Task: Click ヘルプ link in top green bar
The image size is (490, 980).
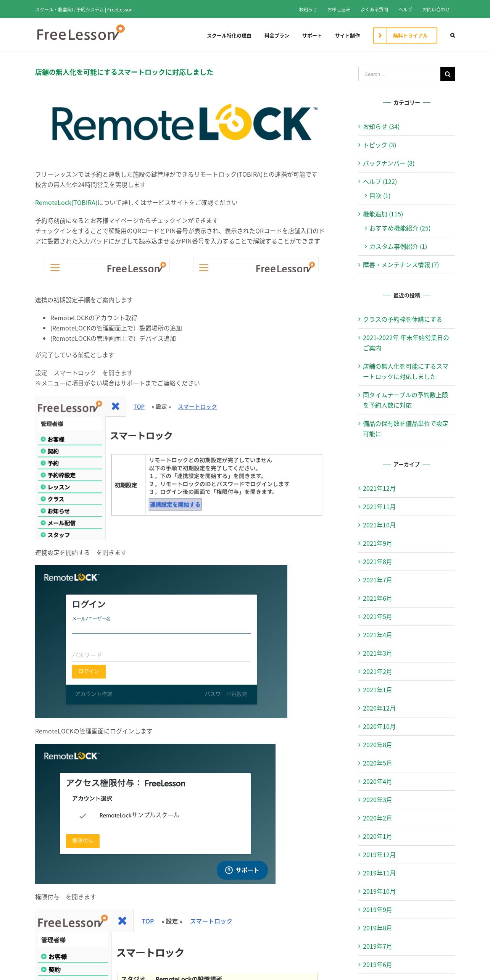Action: pyautogui.click(x=405, y=10)
